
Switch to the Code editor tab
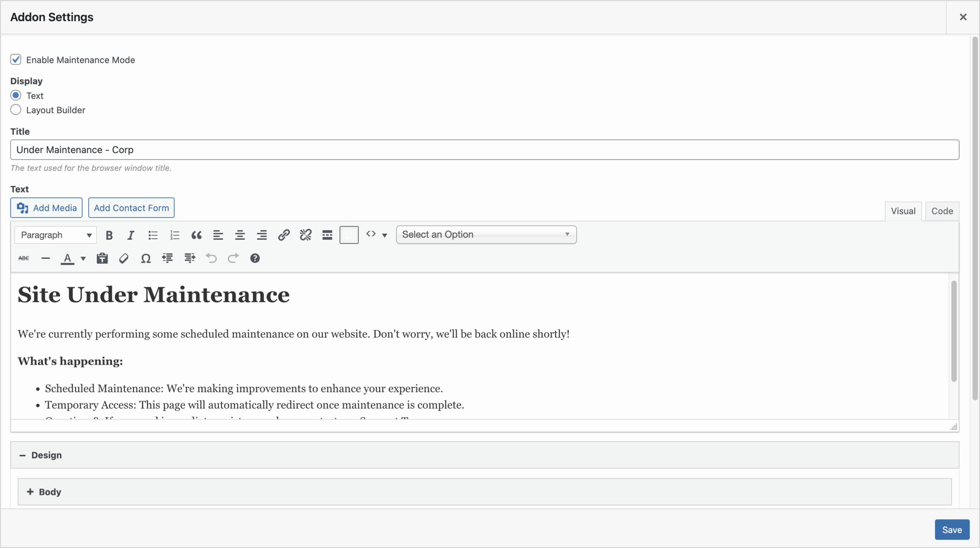(942, 211)
